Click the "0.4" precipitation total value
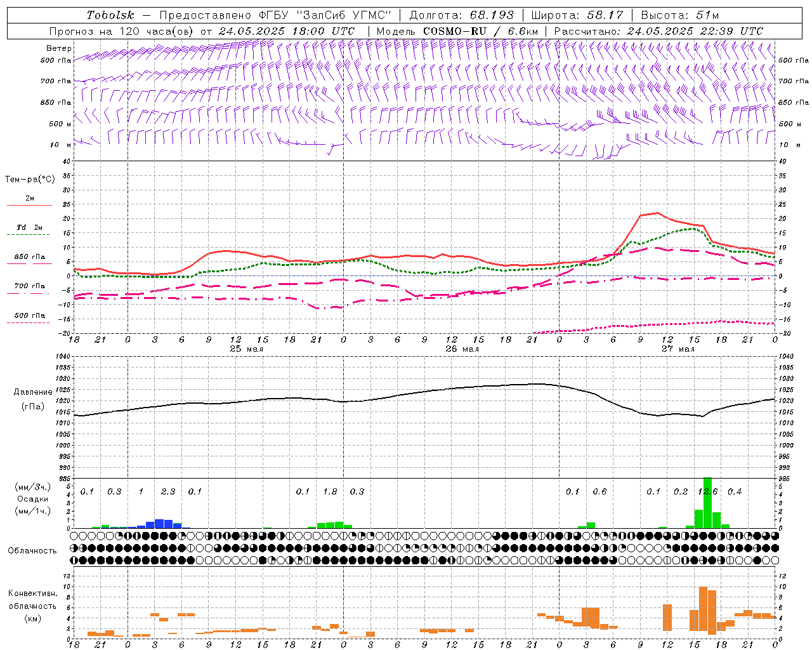Screen dimensions: 812x650 coord(735,491)
